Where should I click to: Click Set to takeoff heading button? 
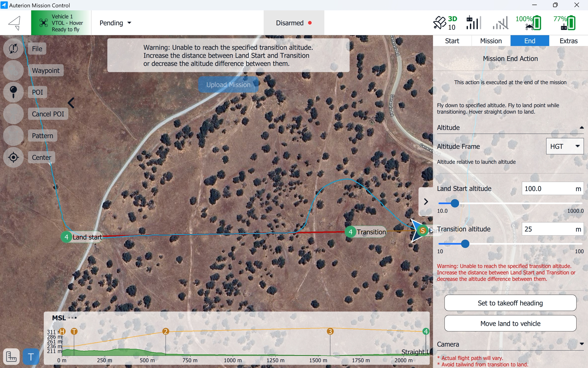click(510, 303)
